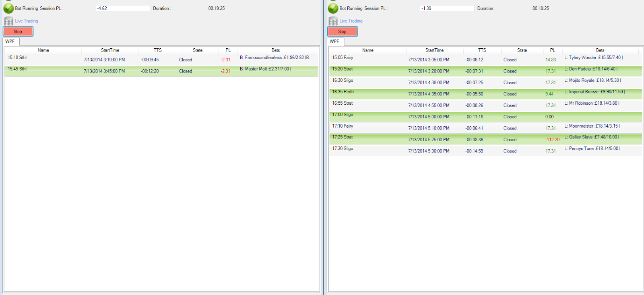Click the -112.20 PL value
The width and height of the screenshot is (644, 295).
(x=552, y=140)
